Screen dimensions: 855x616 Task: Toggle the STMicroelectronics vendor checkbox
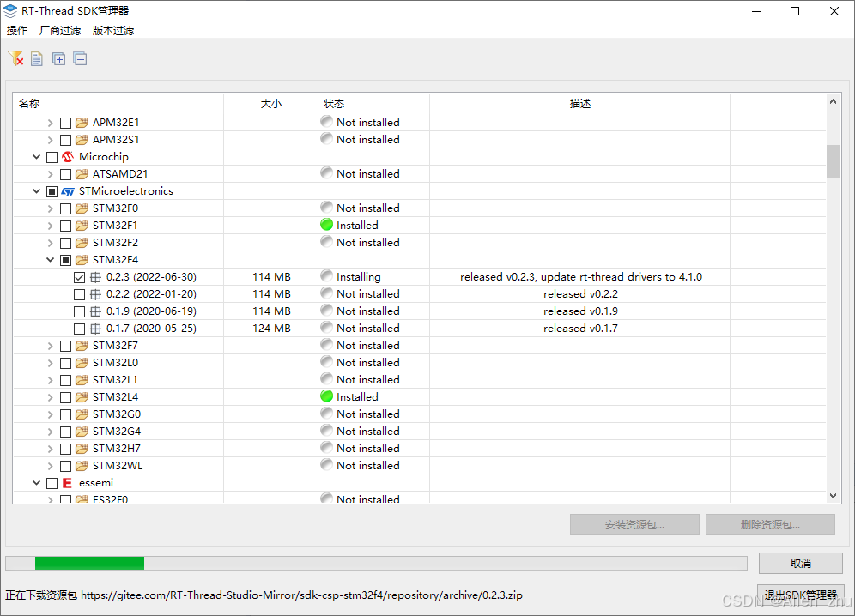(x=52, y=192)
